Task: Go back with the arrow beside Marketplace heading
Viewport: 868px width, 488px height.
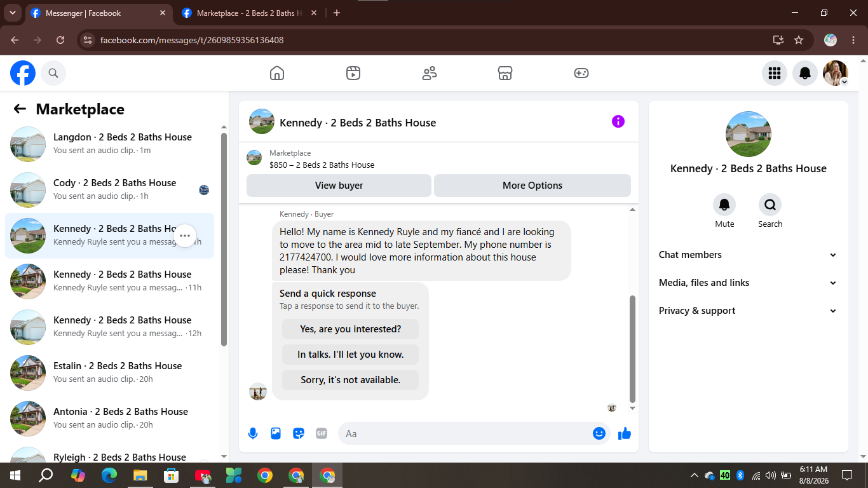Action: [20, 109]
